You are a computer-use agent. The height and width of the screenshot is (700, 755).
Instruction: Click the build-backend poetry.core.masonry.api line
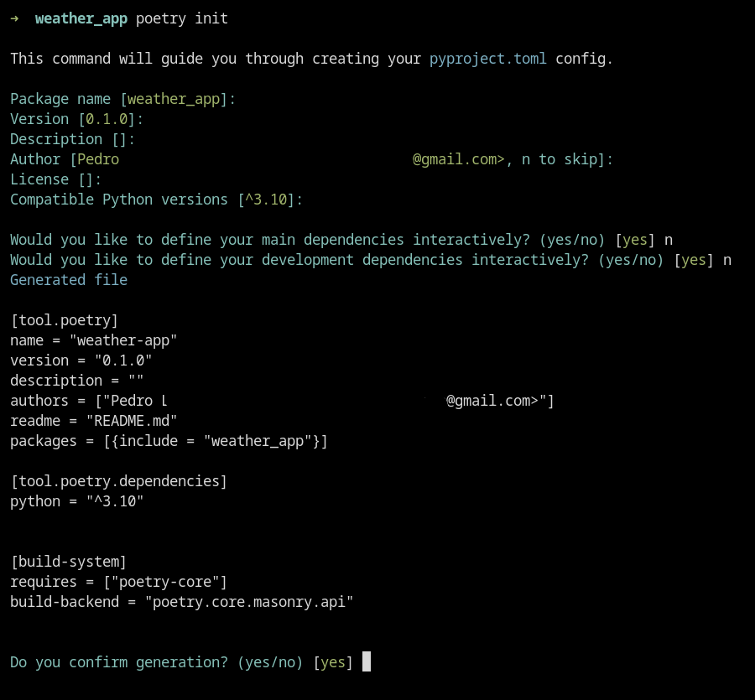click(x=182, y=602)
